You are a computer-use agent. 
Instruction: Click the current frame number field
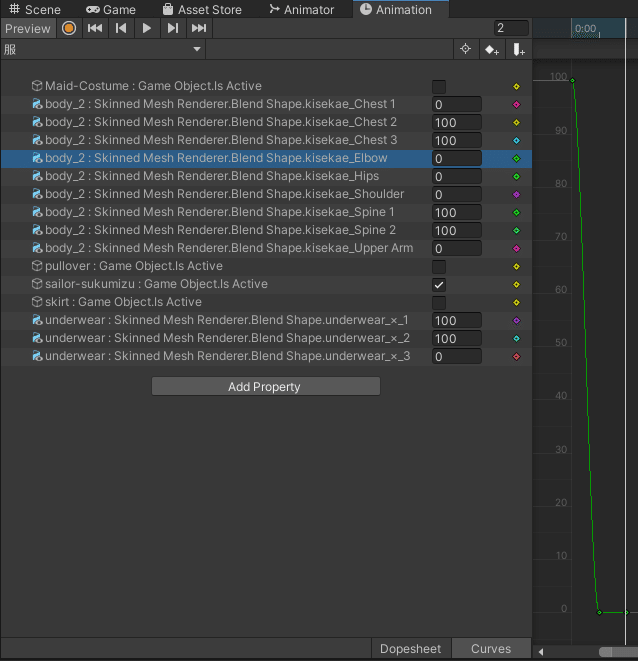[511, 28]
